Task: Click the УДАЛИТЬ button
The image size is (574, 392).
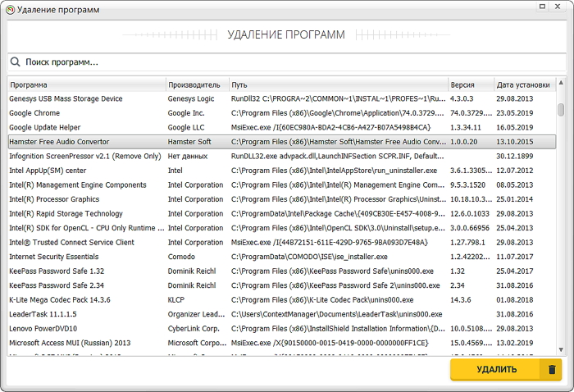Action: click(x=506, y=370)
